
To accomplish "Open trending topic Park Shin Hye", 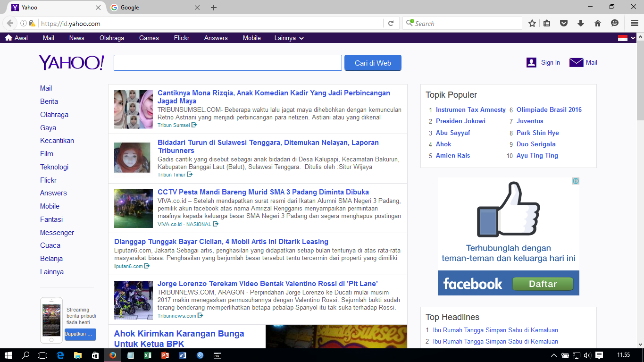I will click(538, 133).
